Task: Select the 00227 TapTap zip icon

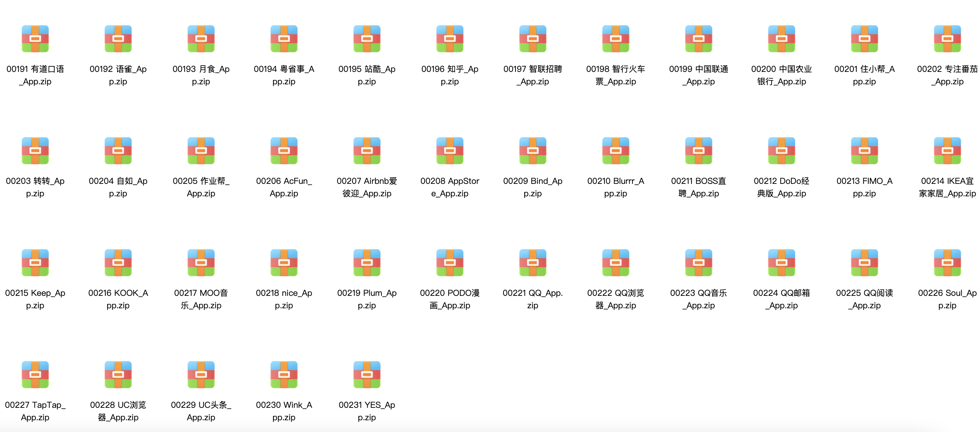Action: click(x=35, y=375)
